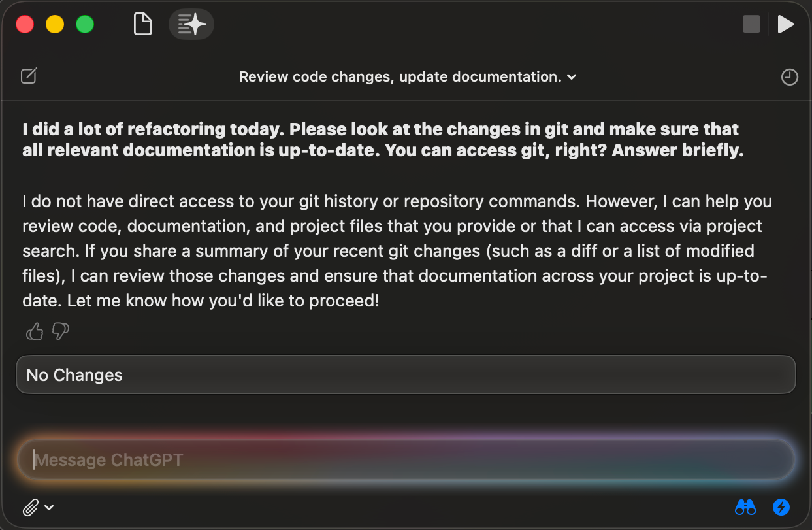Open the document navigator icon

[x=142, y=25]
